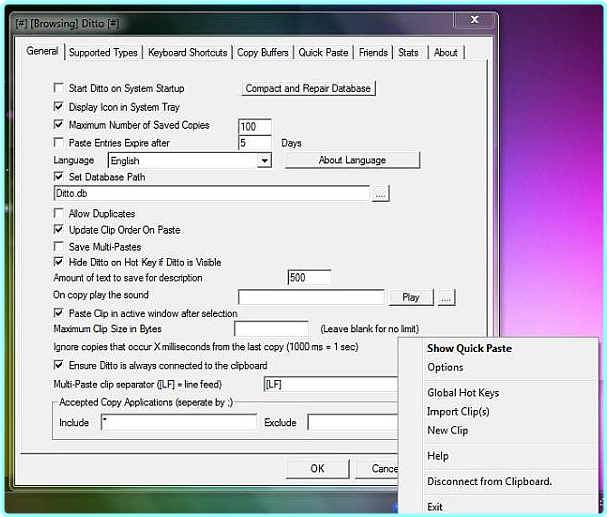Switch to the Stats tab
Screen dimensions: 607x517
[x=408, y=52]
